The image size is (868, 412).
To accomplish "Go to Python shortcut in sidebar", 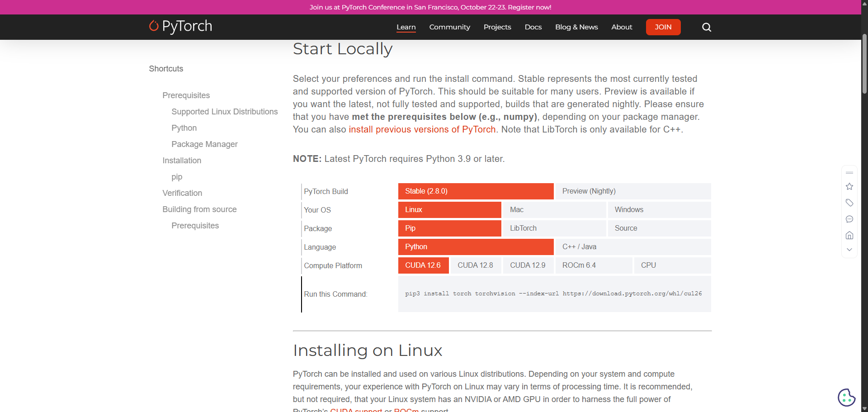I will [x=184, y=128].
